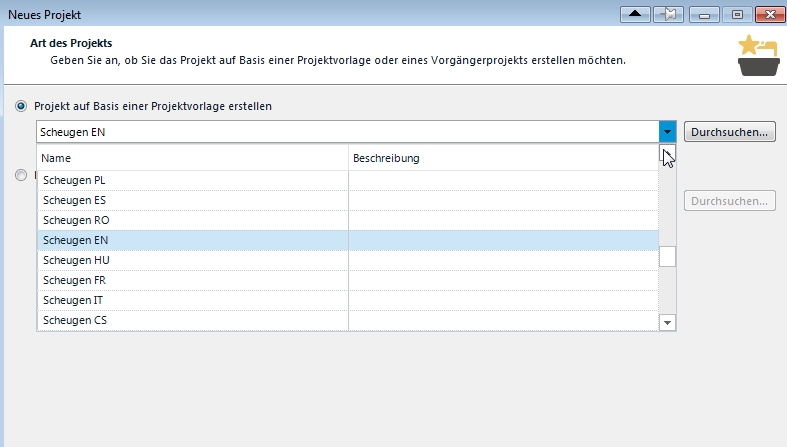Click the project star icon in header
Viewport: 787px width, 447px height.
click(x=758, y=55)
